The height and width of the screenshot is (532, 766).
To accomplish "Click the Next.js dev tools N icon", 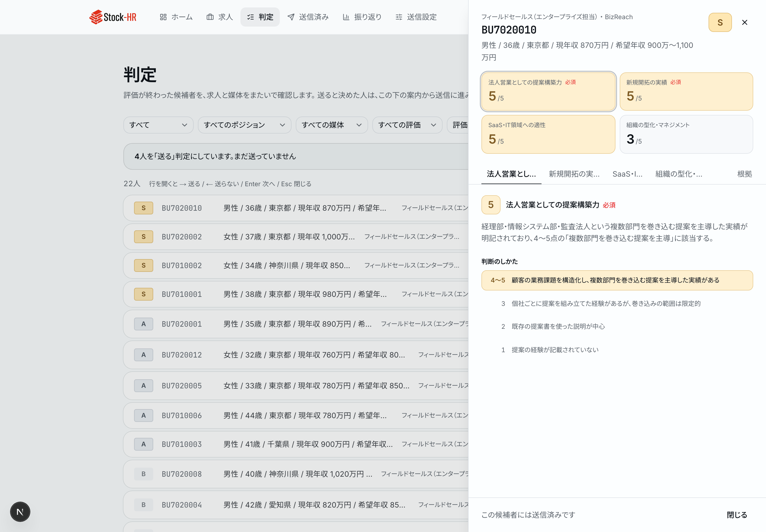I will [20, 512].
